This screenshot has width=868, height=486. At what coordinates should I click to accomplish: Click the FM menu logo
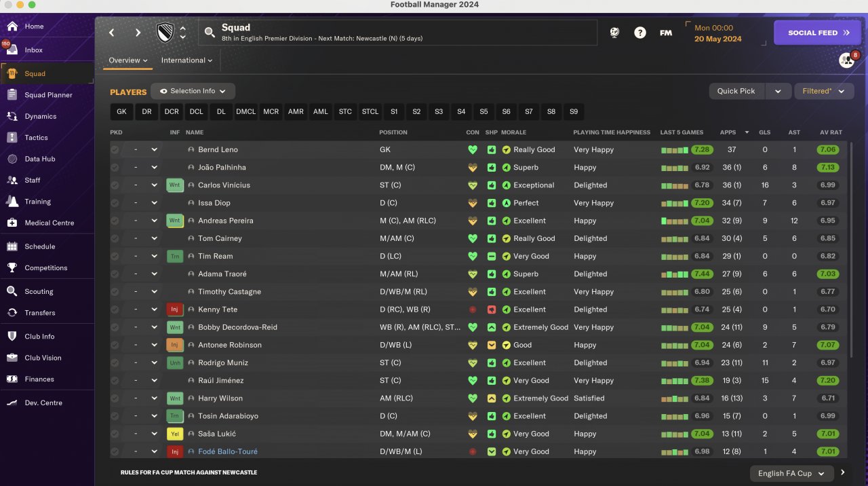(x=666, y=33)
